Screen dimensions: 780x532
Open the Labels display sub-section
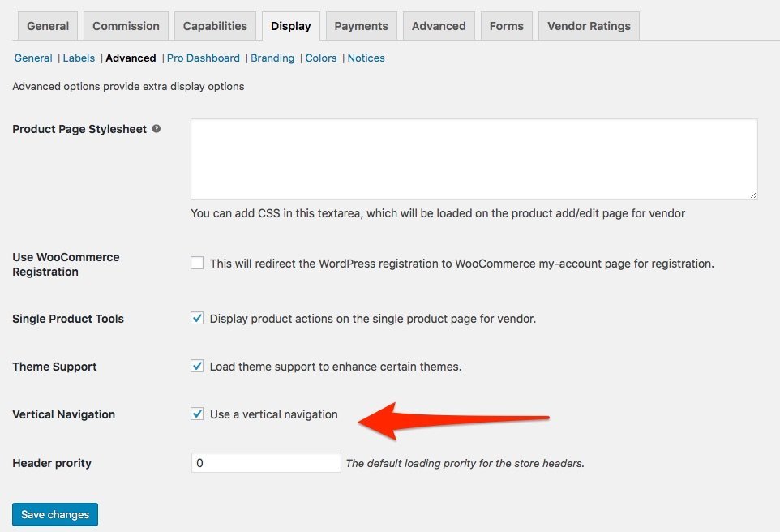click(79, 58)
